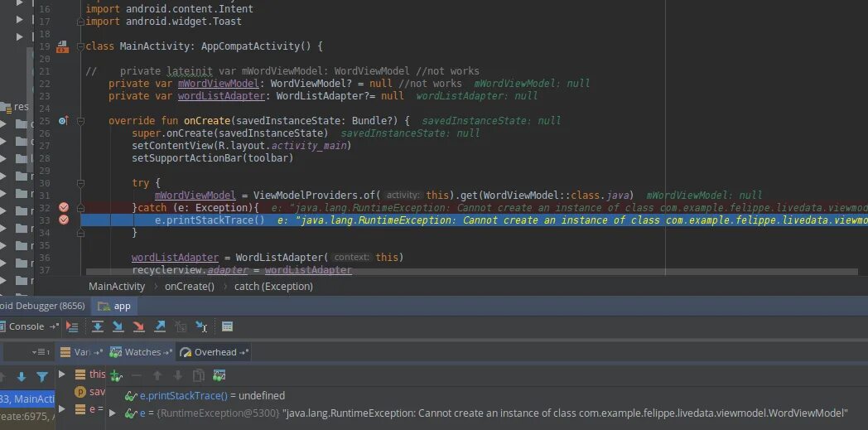
Task: Collapse the imports fold marker on line 17
Action: 81,22
